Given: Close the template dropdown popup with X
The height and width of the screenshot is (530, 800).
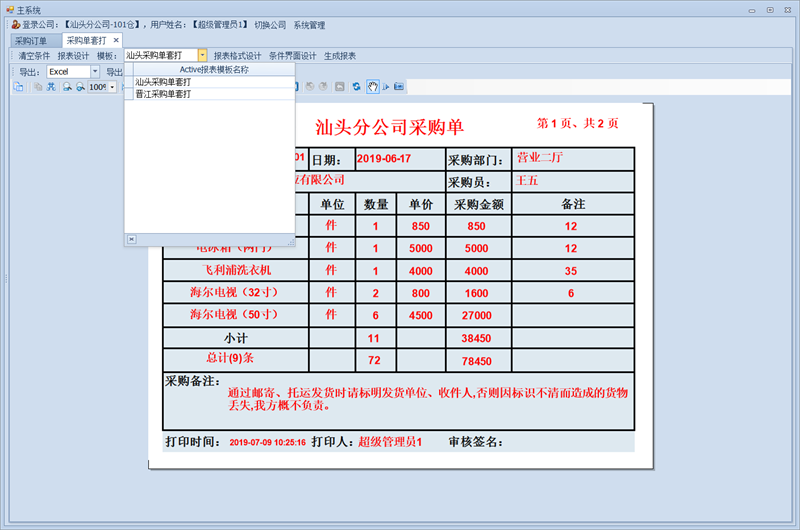Looking at the screenshot, I should [x=130, y=239].
